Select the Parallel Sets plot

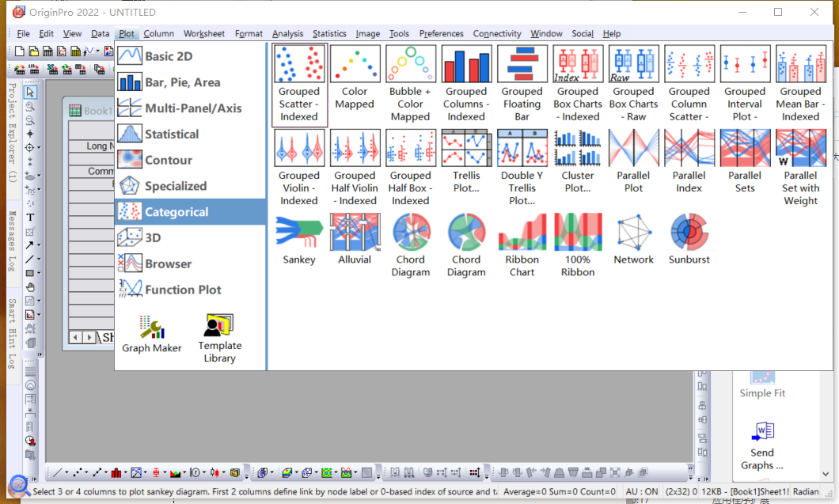[744, 161]
